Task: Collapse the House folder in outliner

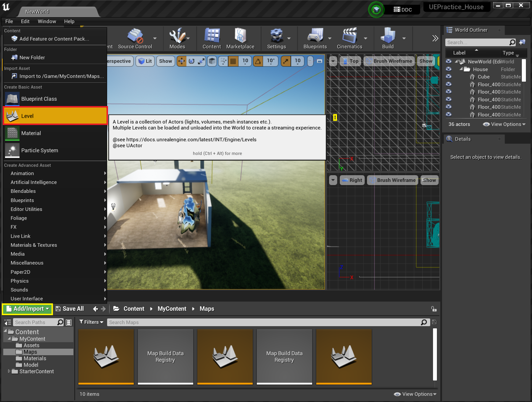Action: [x=461, y=69]
